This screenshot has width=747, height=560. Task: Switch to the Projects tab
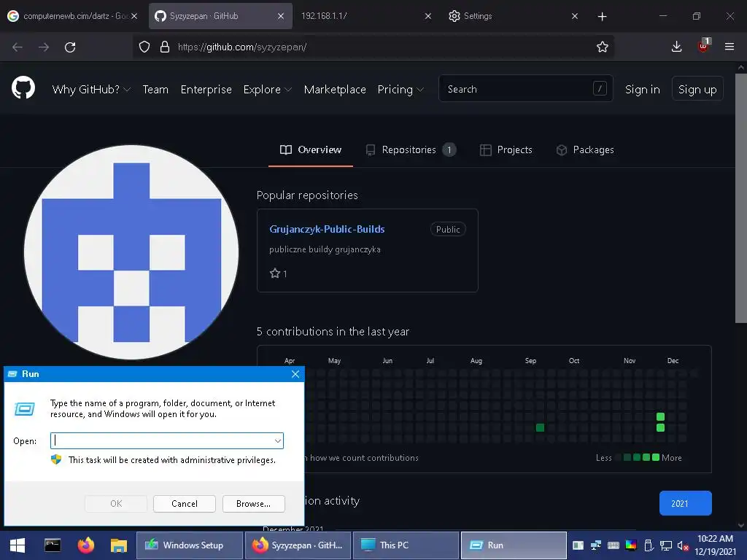tap(506, 150)
